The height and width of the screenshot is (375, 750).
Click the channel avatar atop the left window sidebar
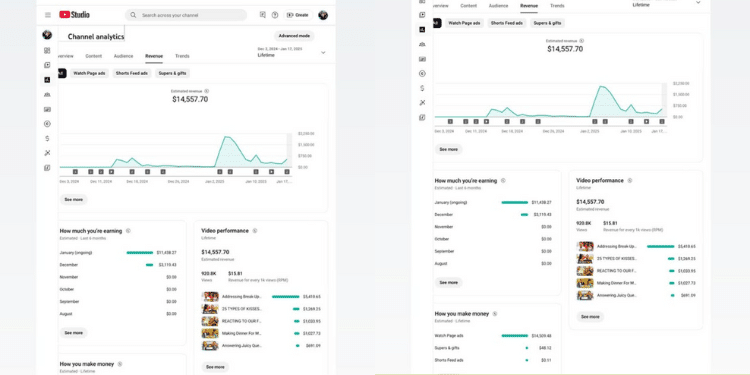47,34
